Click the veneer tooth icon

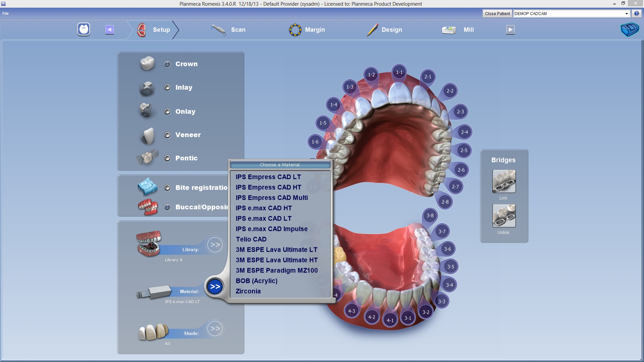(x=148, y=135)
